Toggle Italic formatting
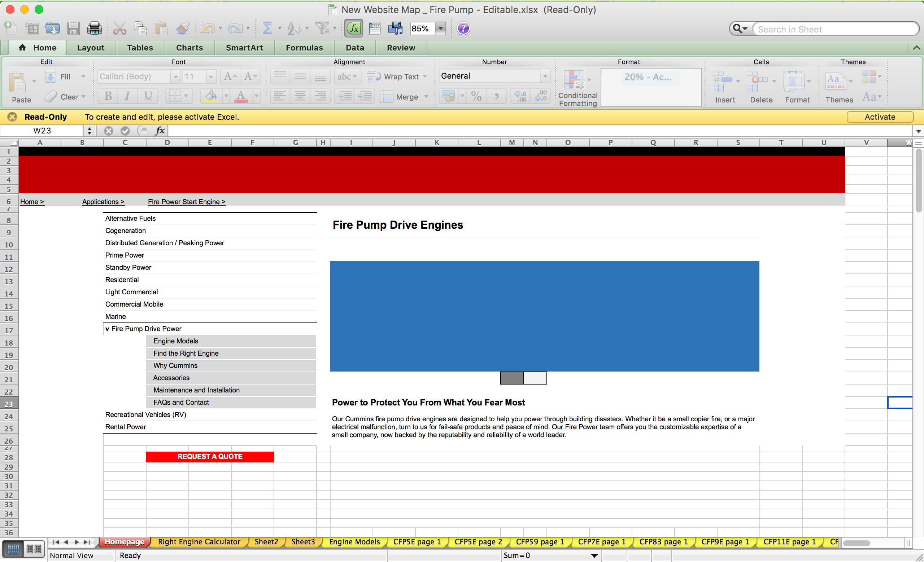Image resolution: width=924 pixels, height=562 pixels. 127,96
